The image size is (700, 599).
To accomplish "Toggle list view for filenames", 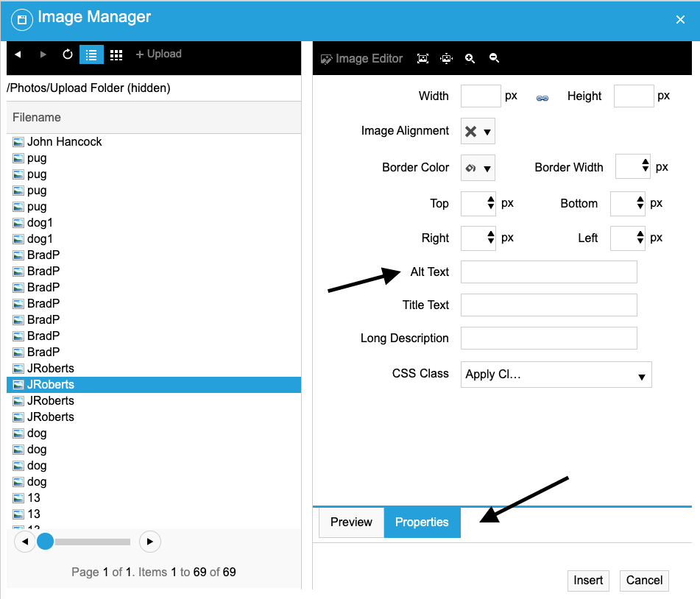I will point(91,54).
